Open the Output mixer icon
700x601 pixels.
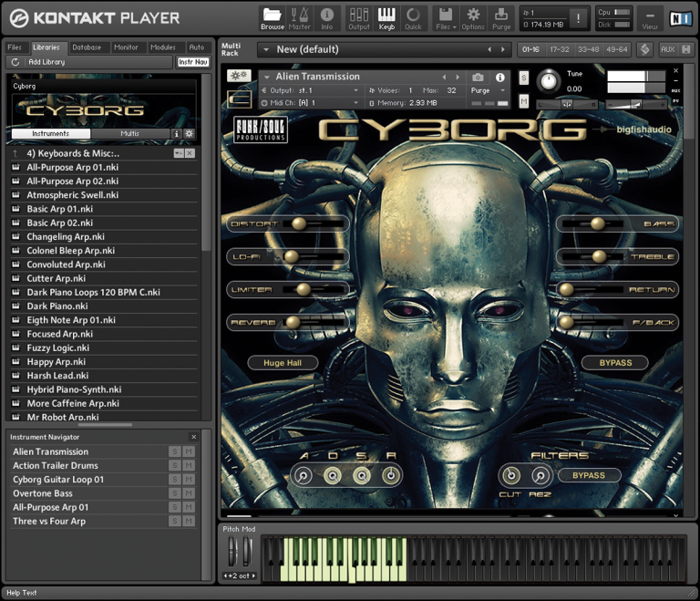click(x=359, y=18)
